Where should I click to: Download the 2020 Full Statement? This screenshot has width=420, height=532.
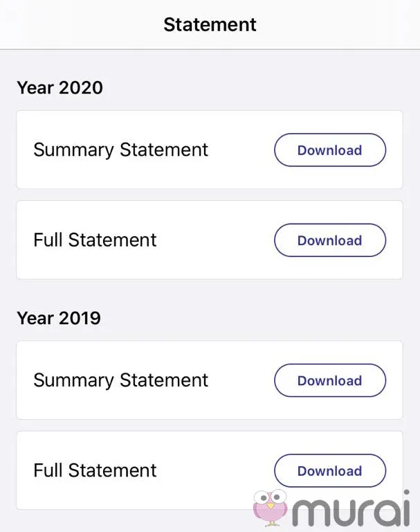pyautogui.click(x=330, y=240)
